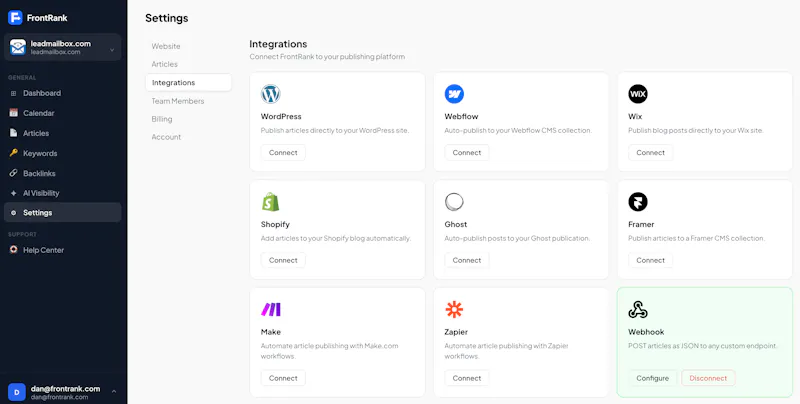Click the GENERAL sidebar section label
800x404 pixels.
click(x=22, y=78)
